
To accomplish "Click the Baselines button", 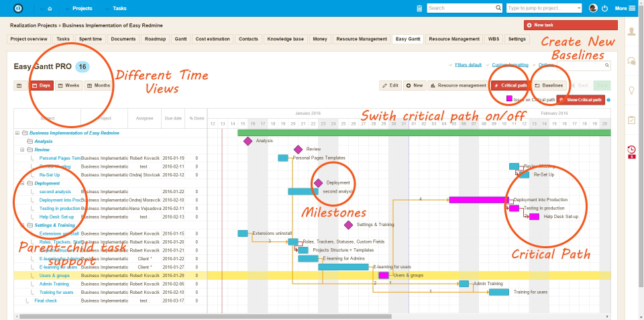I will tap(550, 85).
